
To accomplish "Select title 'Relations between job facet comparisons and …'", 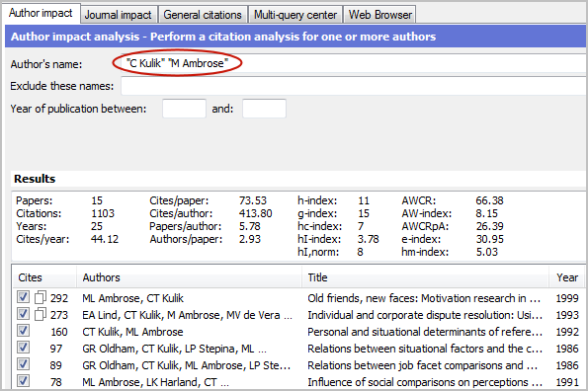I will (423, 365).
